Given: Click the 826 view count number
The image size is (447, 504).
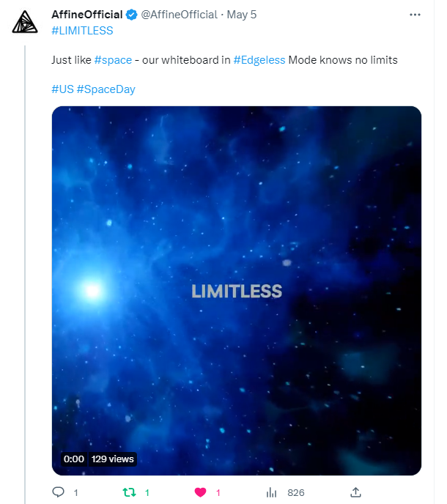Looking at the screenshot, I should (x=296, y=492).
